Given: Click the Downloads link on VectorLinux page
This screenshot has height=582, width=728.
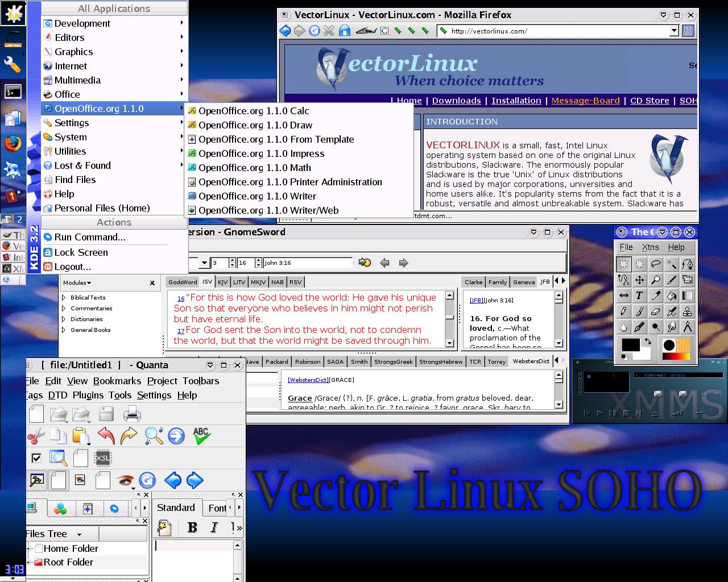Looking at the screenshot, I should tap(456, 101).
